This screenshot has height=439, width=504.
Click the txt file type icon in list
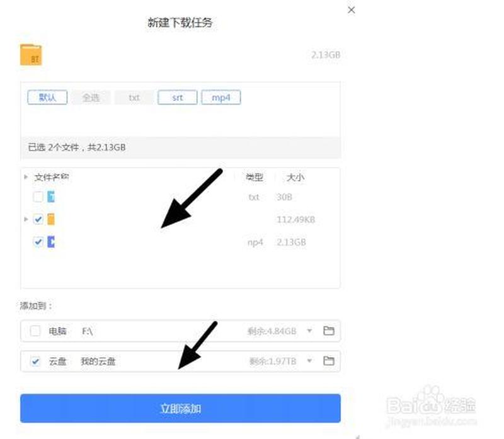[51, 197]
